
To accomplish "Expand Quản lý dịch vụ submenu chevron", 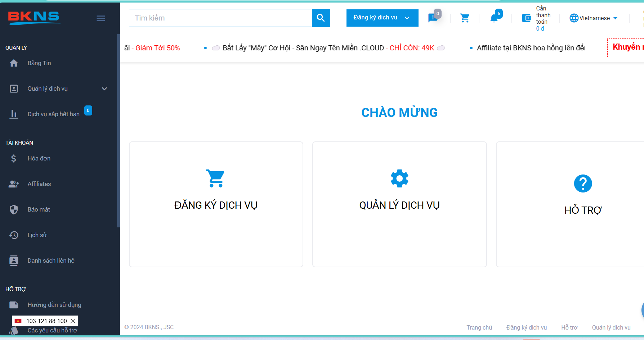I will [104, 89].
